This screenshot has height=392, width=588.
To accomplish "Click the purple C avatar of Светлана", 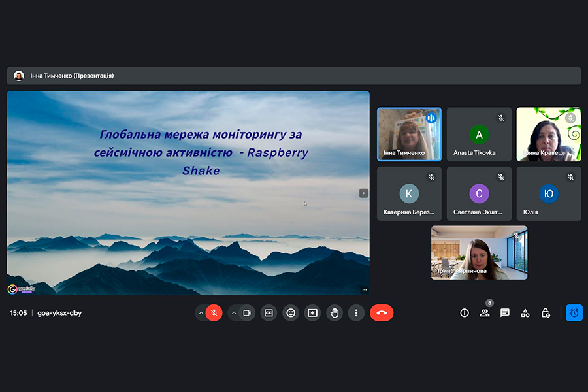I will (479, 193).
